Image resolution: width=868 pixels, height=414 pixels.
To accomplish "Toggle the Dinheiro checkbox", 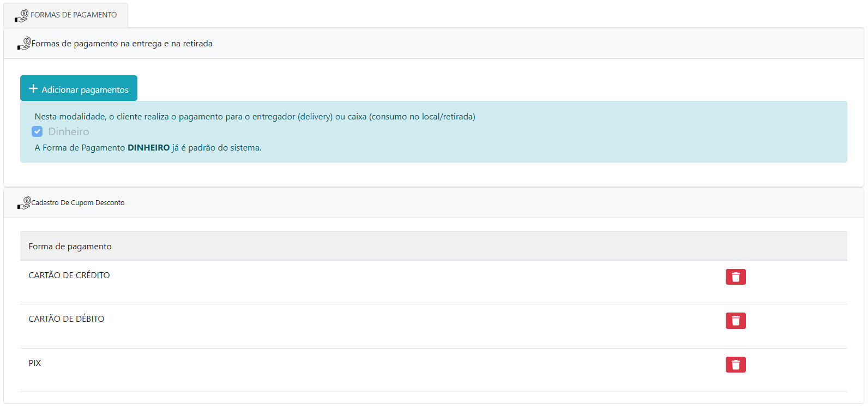I will point(37,131).
